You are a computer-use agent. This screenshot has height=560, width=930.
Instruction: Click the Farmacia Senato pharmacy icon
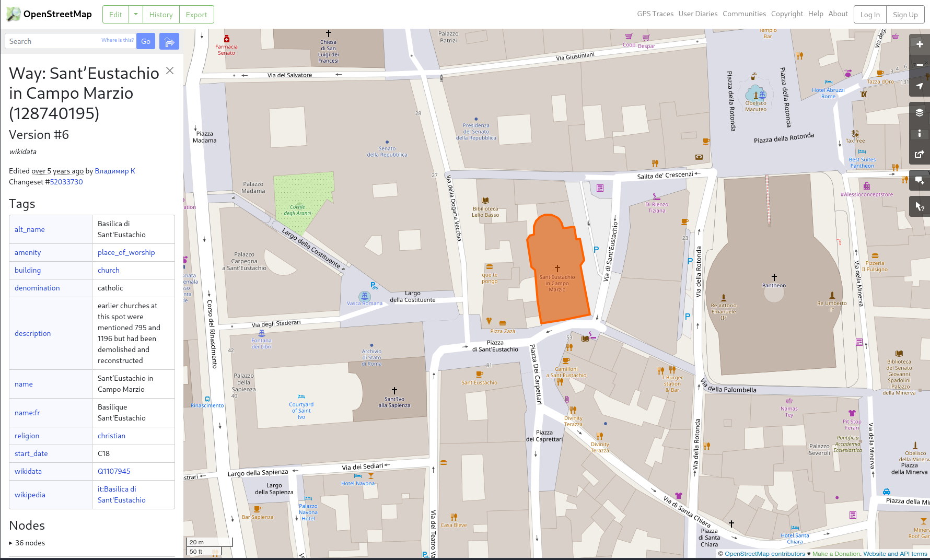point(226,39)
